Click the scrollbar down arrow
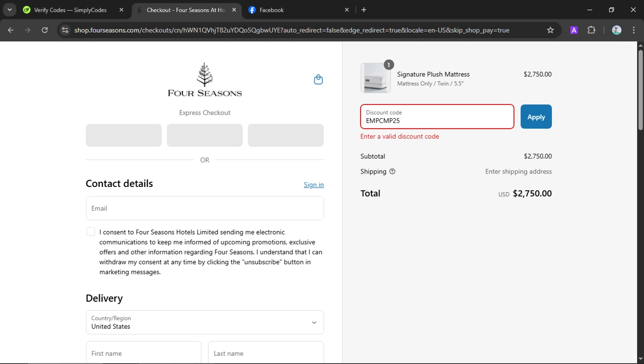This screenshot has width=644, height=364. point(640,359)
